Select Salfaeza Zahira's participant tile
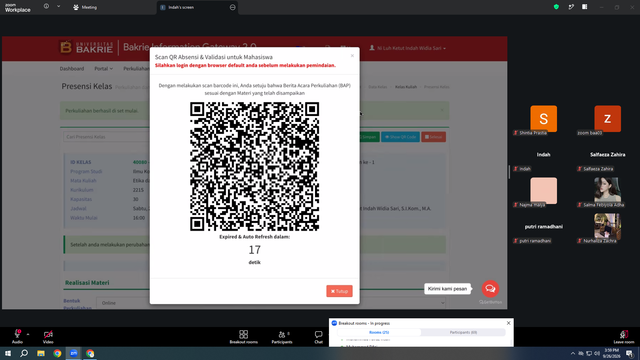 pyautogui.click(x=607, y=155)
